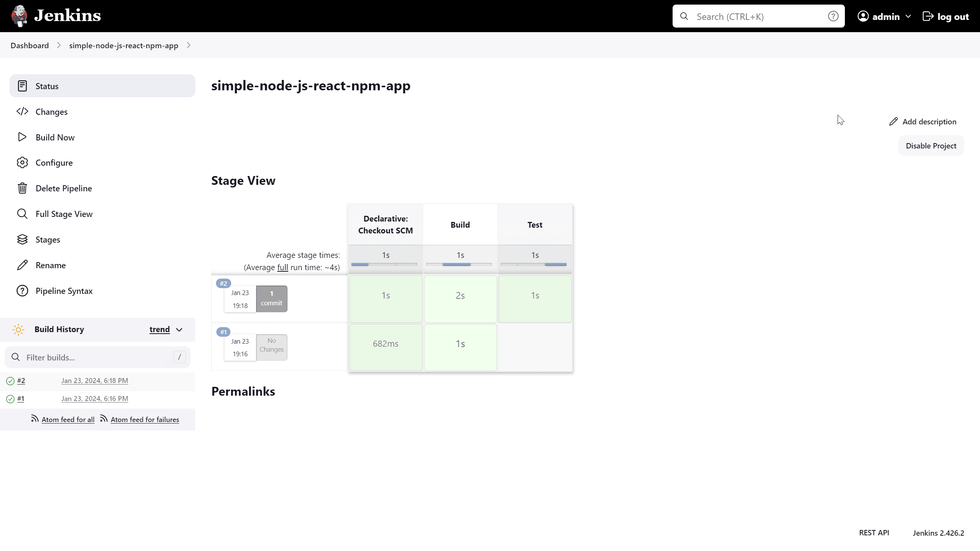Image resolution: width=980 pixels, height=551 pixels.
Task: Select the Status sidebar icon
Action: 22,85
